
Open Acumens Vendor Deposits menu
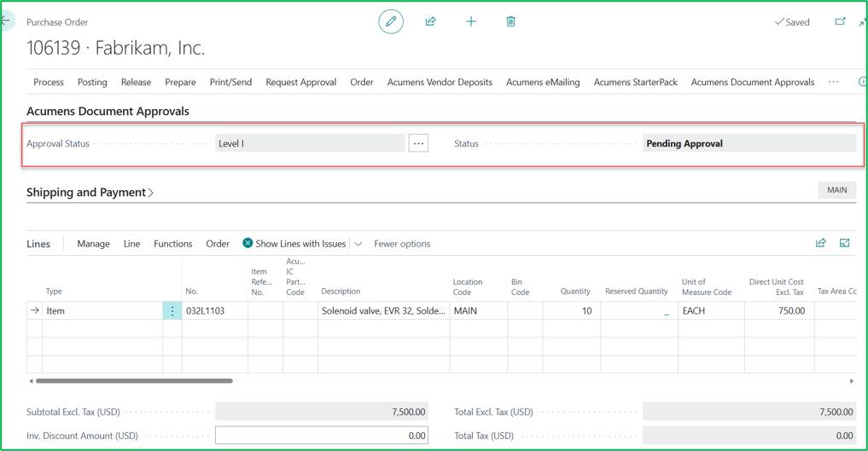(440, 82)
